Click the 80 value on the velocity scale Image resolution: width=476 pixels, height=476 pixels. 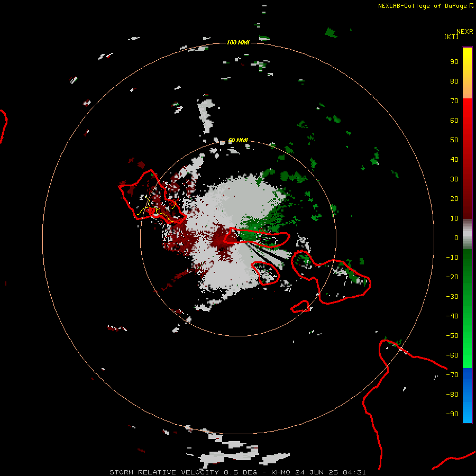pos(454,81)
